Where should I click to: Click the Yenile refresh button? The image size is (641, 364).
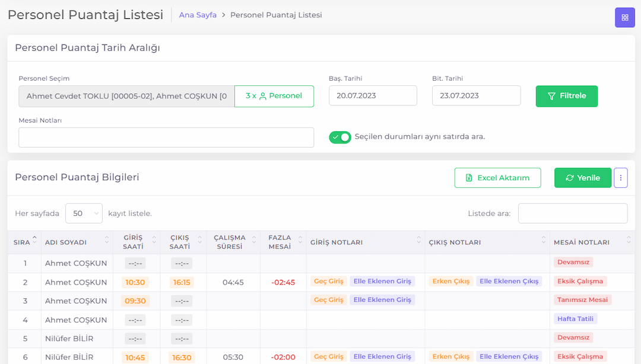[x=583, y=178]
